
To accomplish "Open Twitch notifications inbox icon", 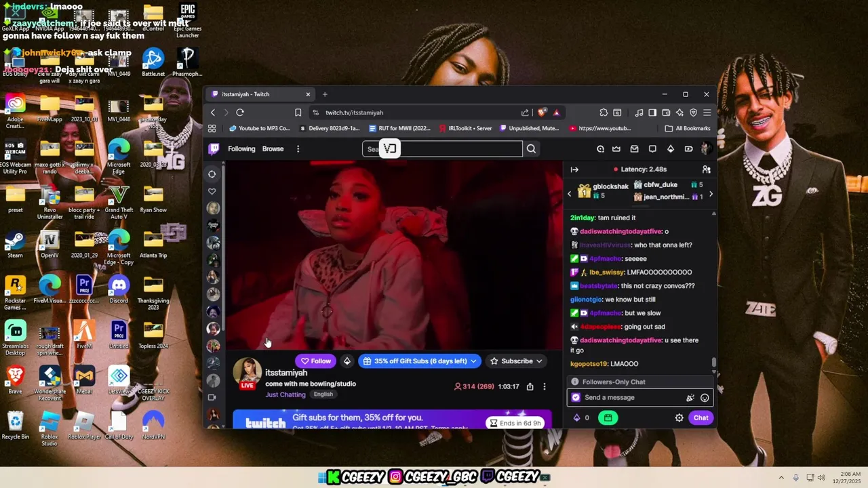I will pos(634,149).
